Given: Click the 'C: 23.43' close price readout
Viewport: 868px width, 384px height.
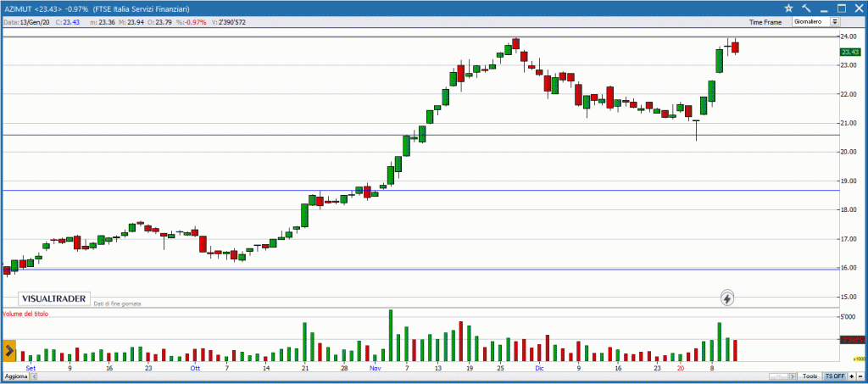Looking at the screenshot, I should point(68,22).
